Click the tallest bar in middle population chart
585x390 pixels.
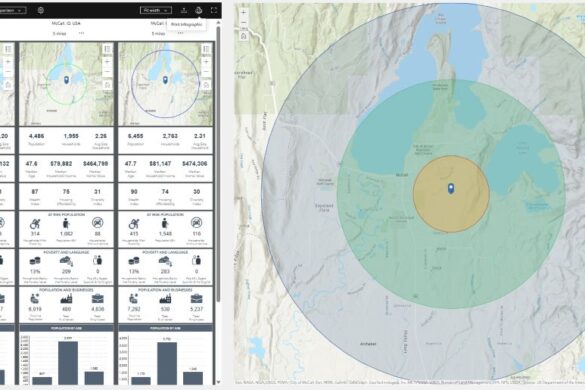coord(68,363)
